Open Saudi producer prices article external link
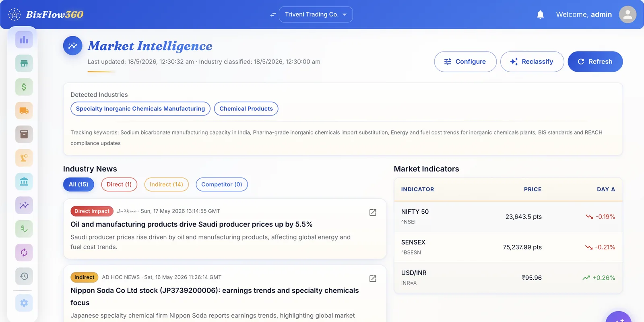 tap(373, 212)
